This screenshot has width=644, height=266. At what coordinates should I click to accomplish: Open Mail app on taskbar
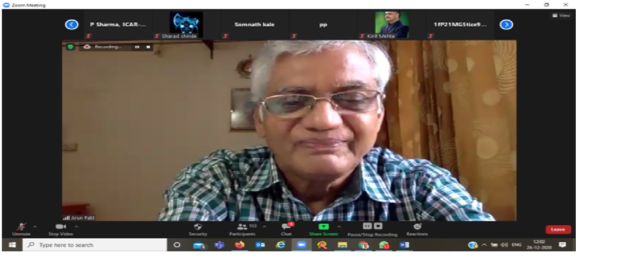[x=200, y=245]
